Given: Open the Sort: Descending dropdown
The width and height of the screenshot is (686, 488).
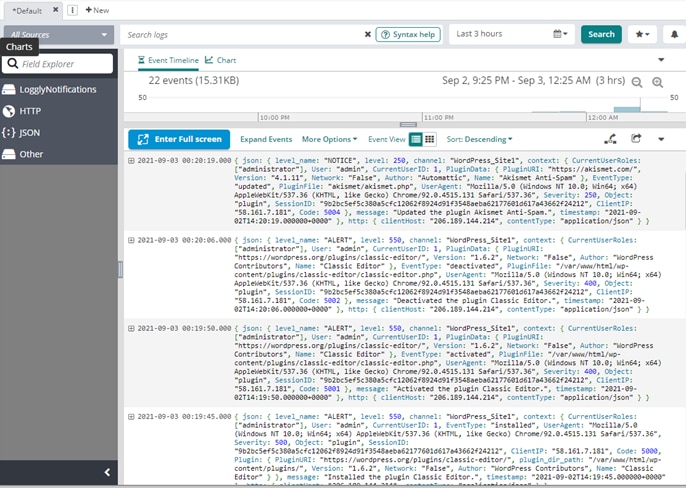Looking at the screenshot, I should click(479, 139).
